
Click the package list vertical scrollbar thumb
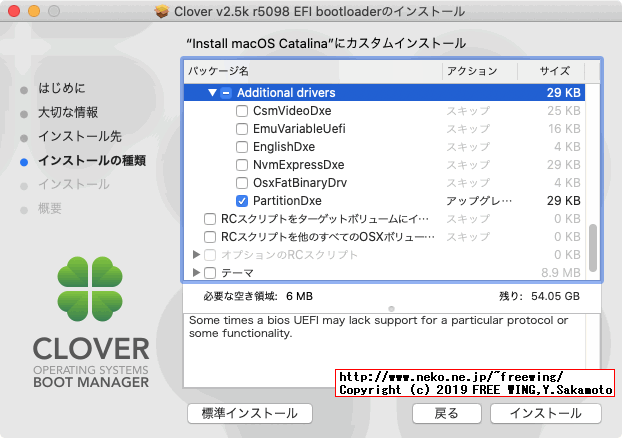593,248
